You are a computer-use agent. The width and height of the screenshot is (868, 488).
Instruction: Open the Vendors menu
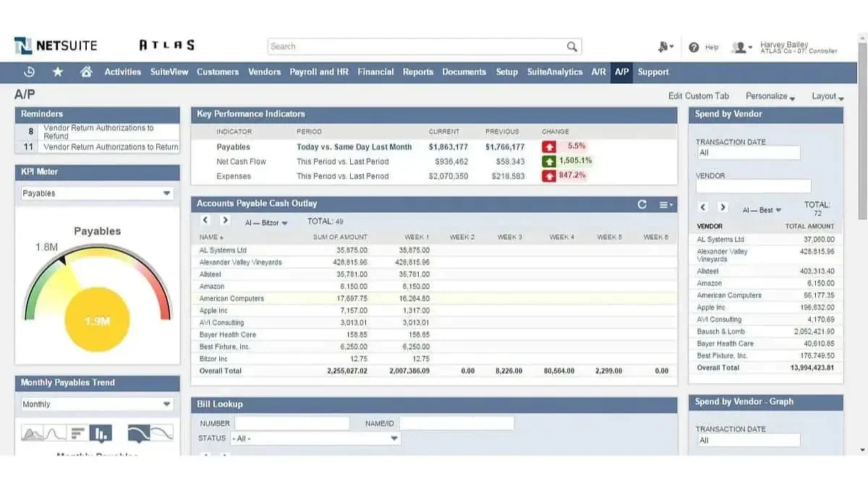coord(265,72)
